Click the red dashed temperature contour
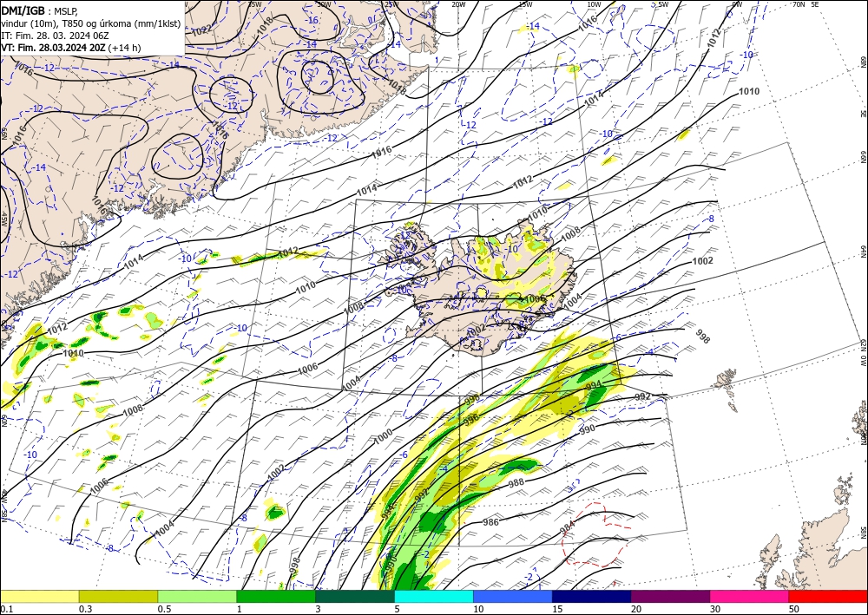The image size is (868, 615). tap(595, 535)
